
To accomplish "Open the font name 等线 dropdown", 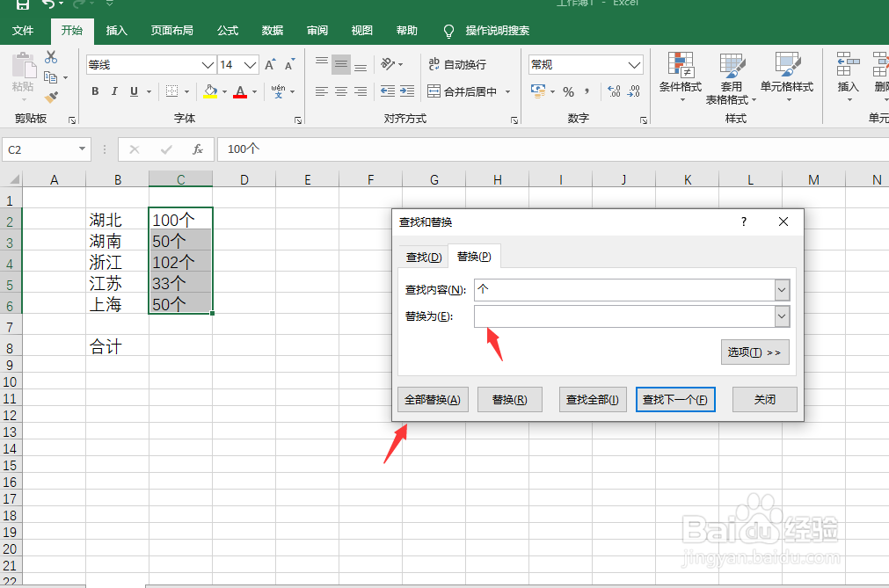I will [x=208, y=65].
